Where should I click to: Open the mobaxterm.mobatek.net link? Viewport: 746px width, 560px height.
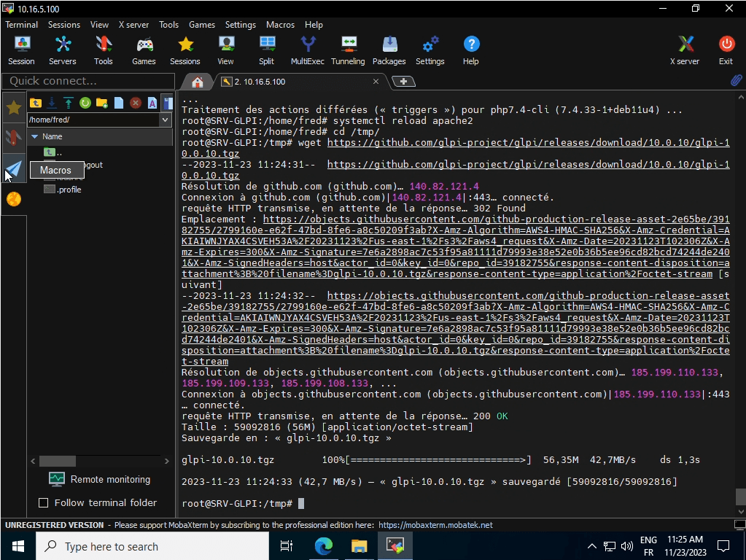[435, 525]
